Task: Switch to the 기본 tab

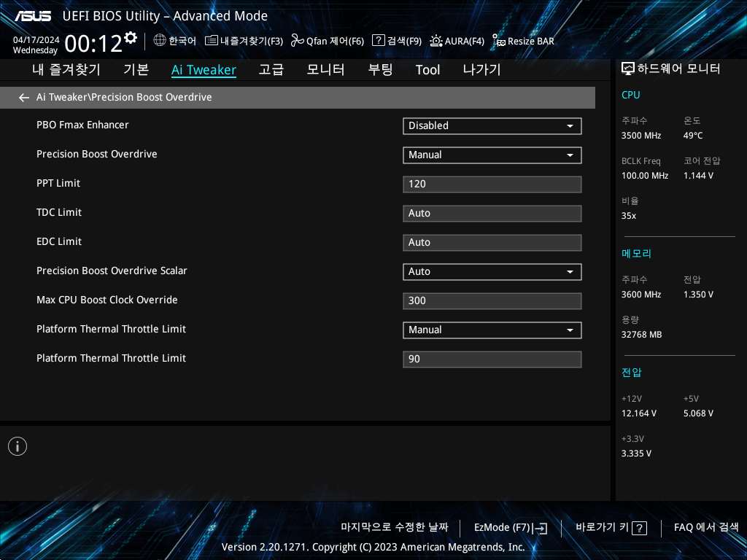Action: (136, 69)
